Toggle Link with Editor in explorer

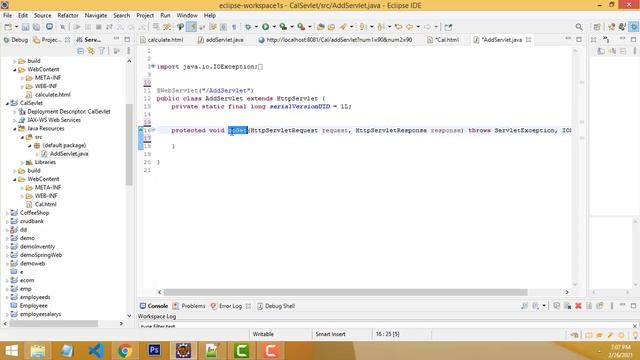click(91, 51)
